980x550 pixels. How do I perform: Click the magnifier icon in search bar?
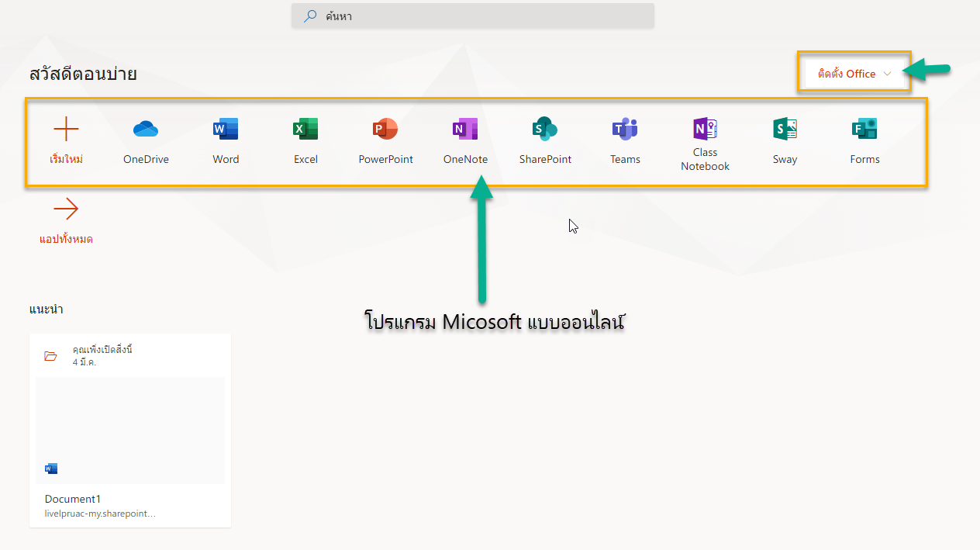310,16
